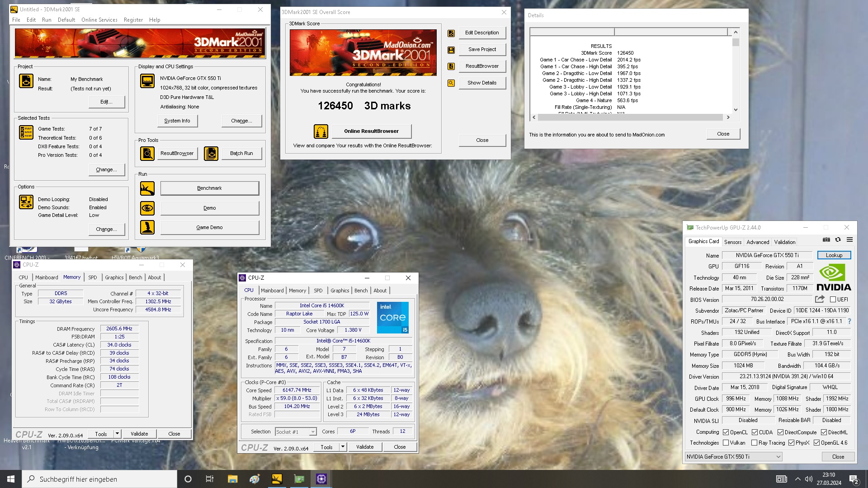The image size is (868, 488).
Task: Click the Details list scroll up arrow
Action: click(x=736, y=32)
